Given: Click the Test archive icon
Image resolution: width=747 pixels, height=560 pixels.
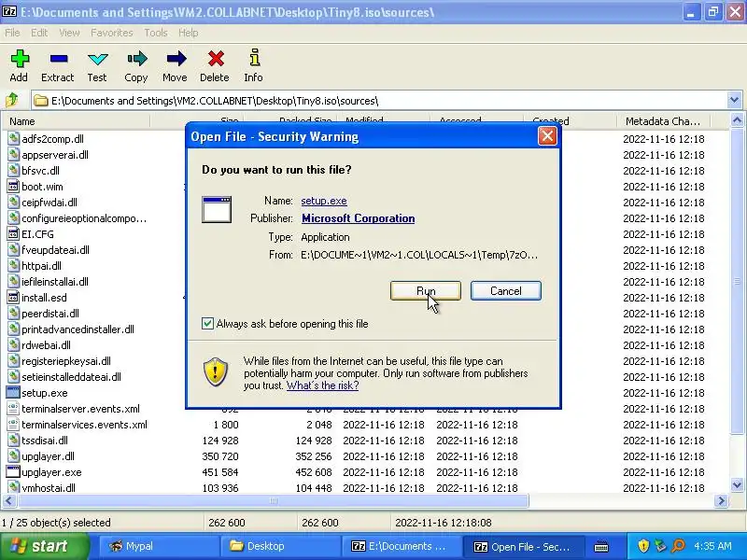Looking at the screenshot, I should click(98, 59).
